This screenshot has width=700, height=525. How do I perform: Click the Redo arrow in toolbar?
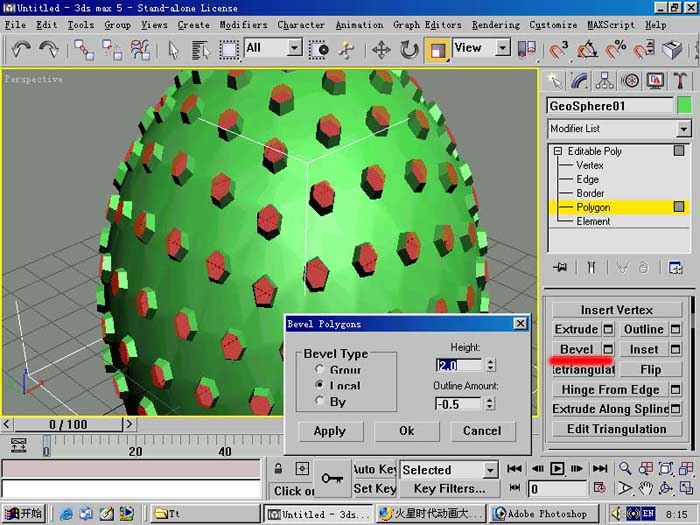click(x=49, y=49)
